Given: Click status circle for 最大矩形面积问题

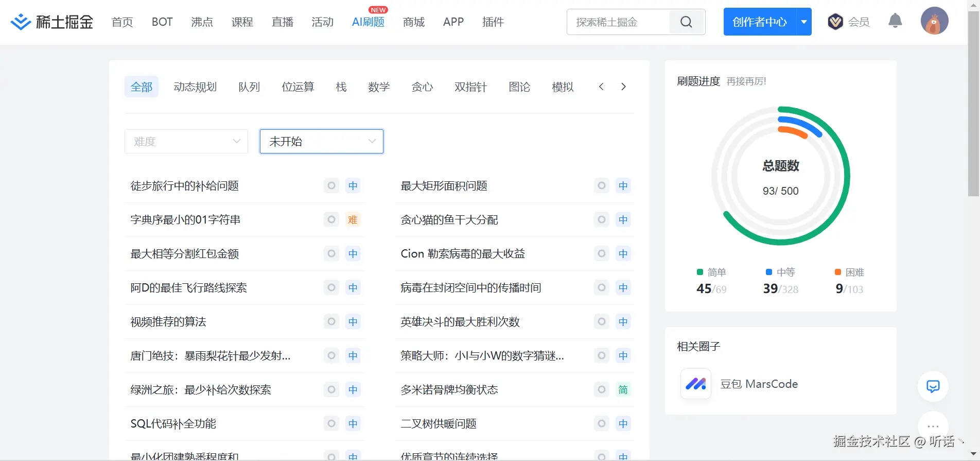Looking at the screenshot, I should point(602,185).
